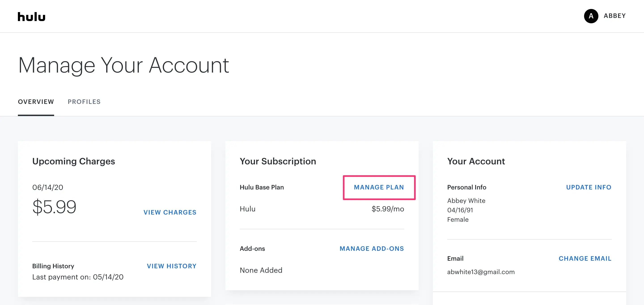Select the Female gender text
The image size is (644, 305).
click(458, 220)
